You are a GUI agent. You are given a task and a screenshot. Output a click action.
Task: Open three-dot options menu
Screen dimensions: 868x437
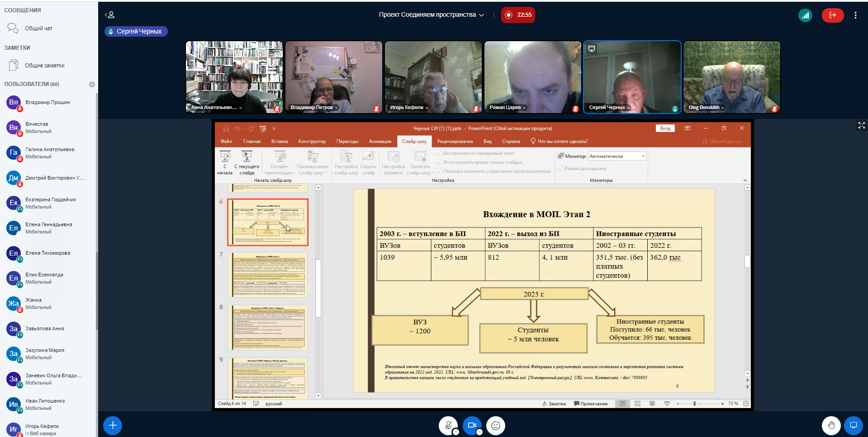point(855,15)
